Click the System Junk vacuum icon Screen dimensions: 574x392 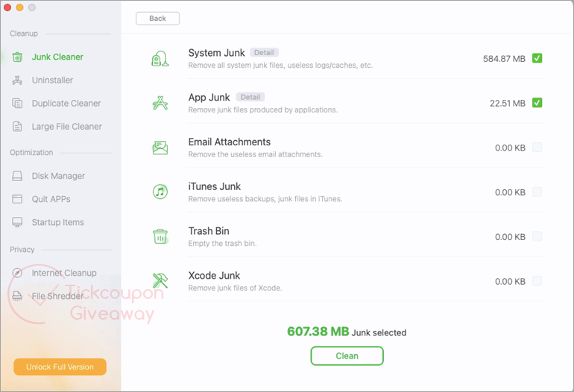tap(160, 59)
